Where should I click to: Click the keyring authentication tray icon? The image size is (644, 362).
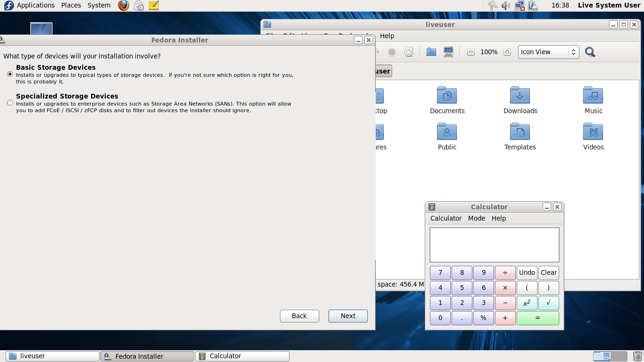tap(492, 6)
